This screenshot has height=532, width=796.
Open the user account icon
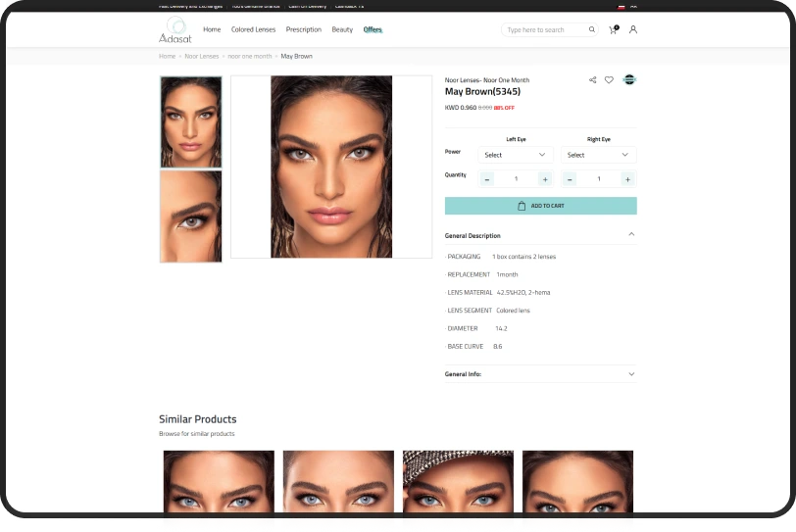(x=633, y=29)
